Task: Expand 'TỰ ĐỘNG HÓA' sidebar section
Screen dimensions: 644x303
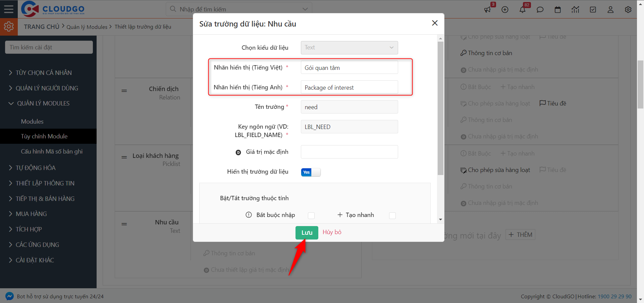Action: pyautogui.click(x=36, y=168)
